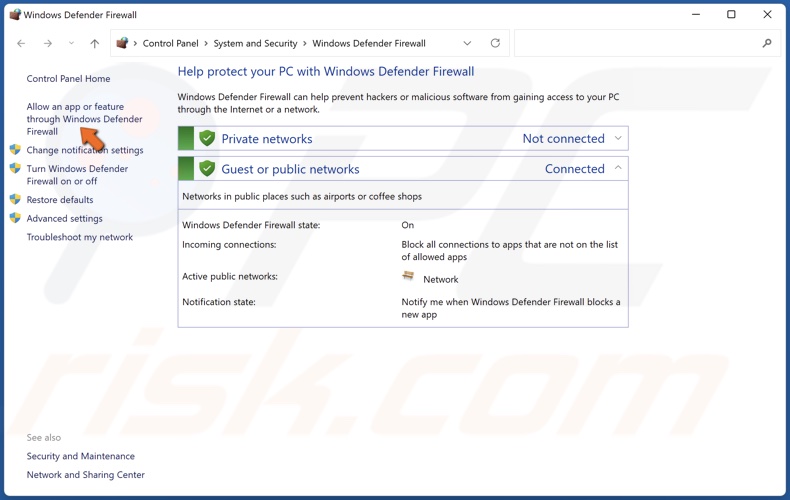The image size is (790, 500).
Task: Click Not connected status text
Action: 563,139
